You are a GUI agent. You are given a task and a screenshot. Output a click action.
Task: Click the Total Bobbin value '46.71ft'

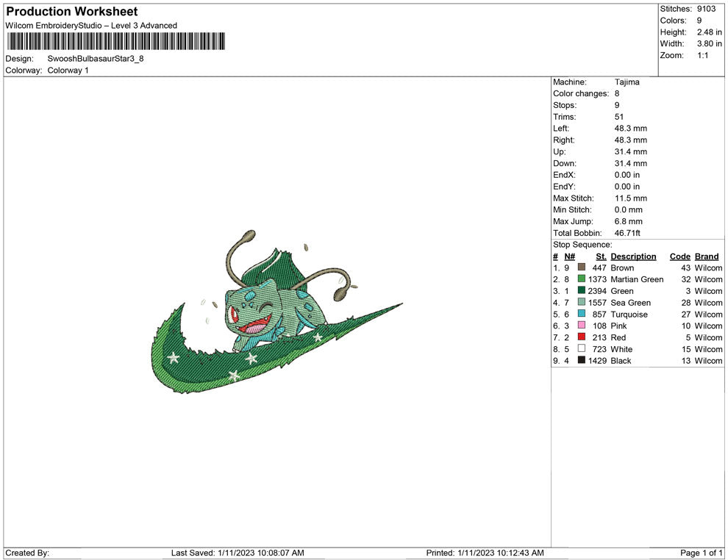[x=627, y=233]
